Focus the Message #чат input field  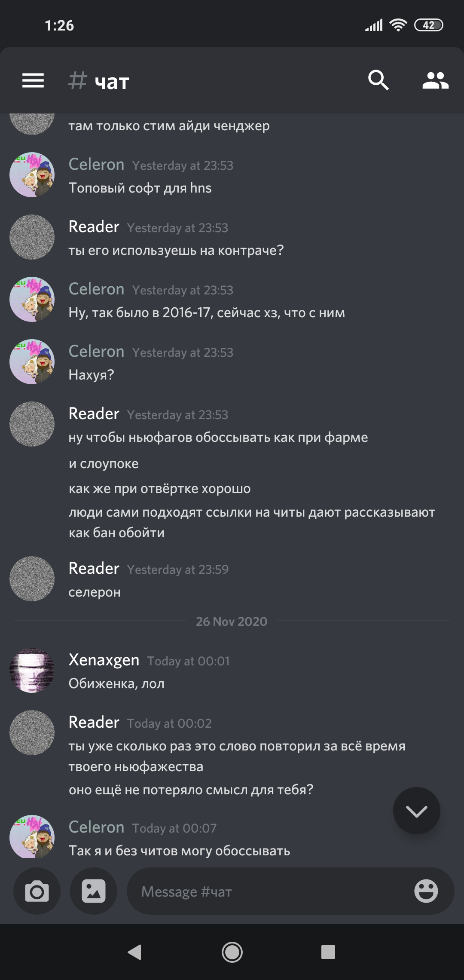271,891
